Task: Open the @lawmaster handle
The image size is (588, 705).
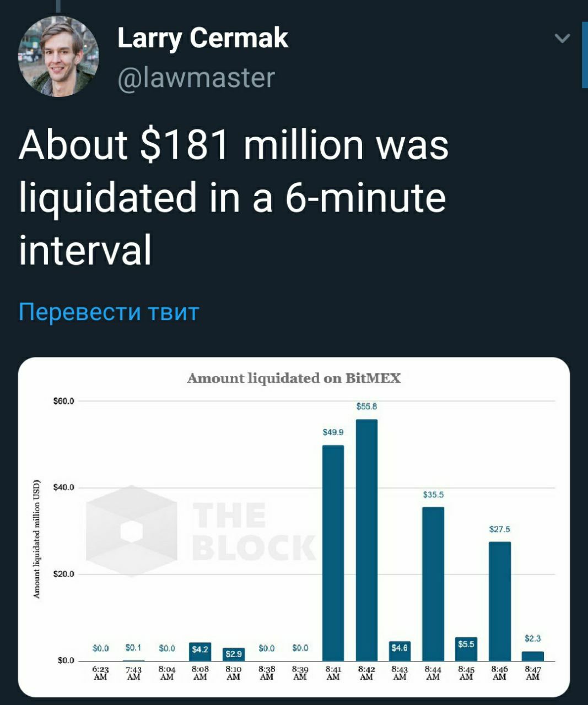Action: tap(196, 77)
